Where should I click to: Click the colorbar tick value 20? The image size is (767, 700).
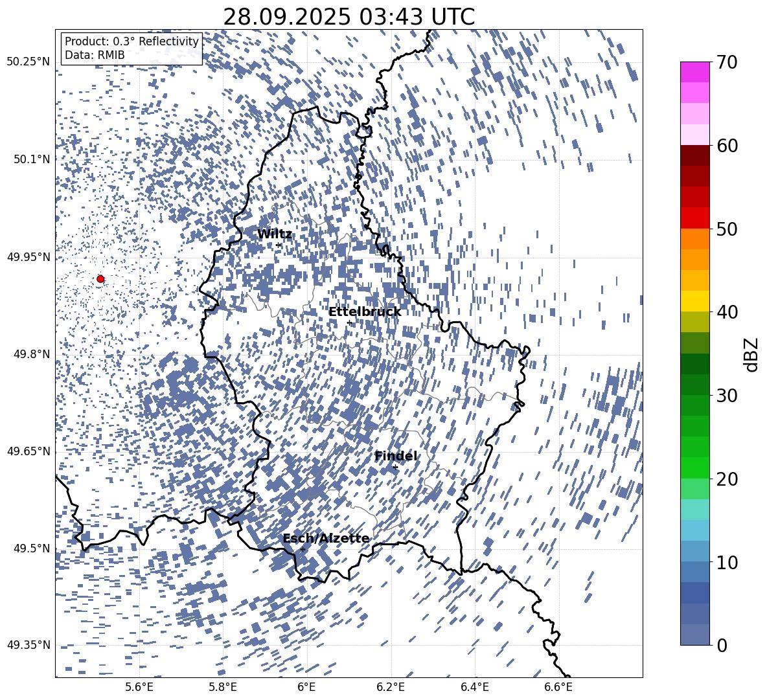(726, 479)
